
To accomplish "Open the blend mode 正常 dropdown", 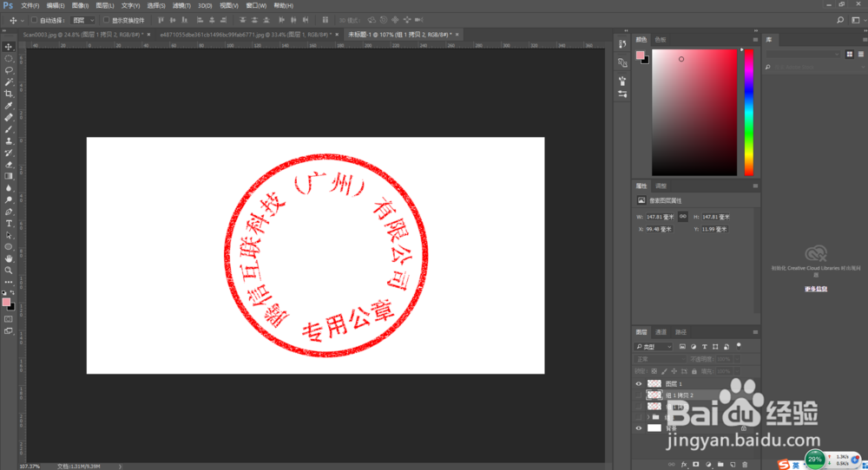I will click(660, 359).
